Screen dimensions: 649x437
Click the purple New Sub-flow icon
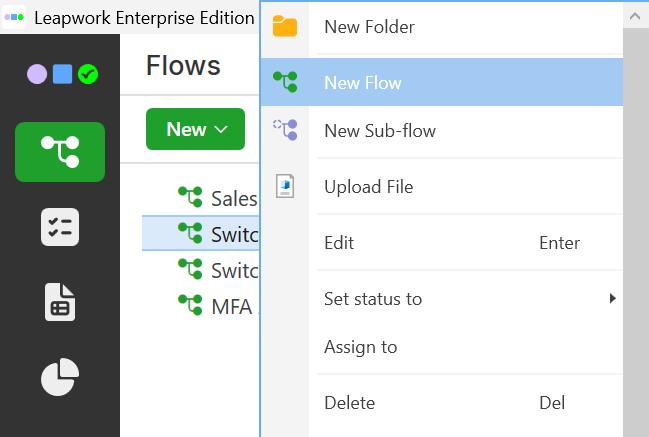[285, 131]
